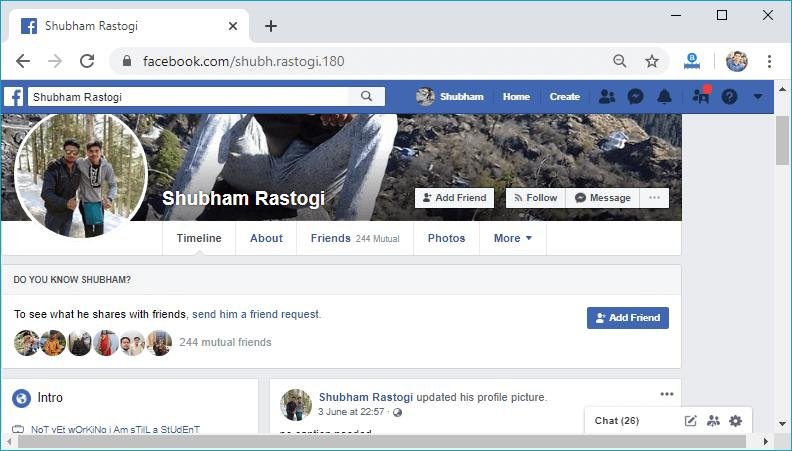The height and width of the screenshot is (451, 792).
Task: Select the Photos tab
Action: tap(446, 238)
